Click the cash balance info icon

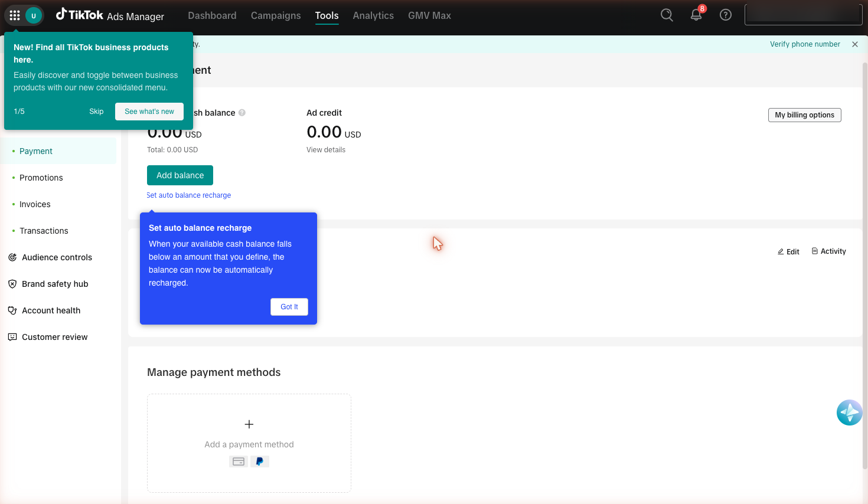pos(242,113)
